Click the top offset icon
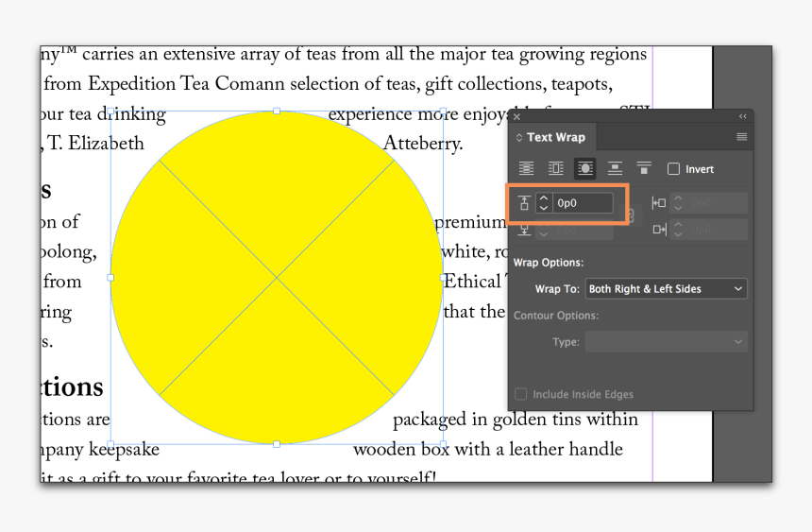The height and width of the screenshot is (532, 812). click(x=524, y=203)
